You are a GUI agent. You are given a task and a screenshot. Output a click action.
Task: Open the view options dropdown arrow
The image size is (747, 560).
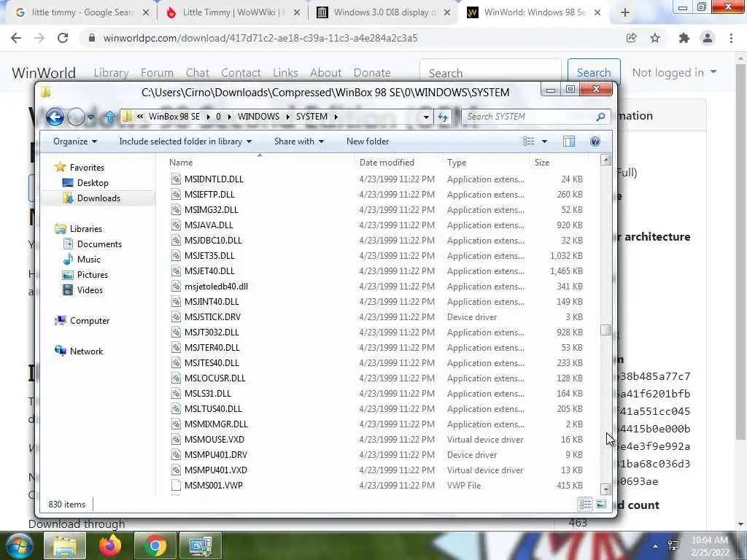544,141
